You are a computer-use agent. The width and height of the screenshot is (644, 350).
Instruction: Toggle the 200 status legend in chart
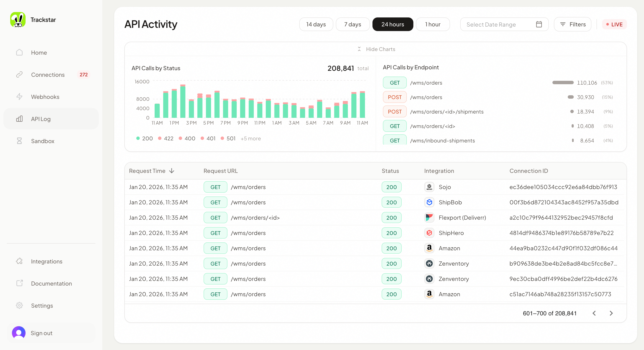(145, 138)
